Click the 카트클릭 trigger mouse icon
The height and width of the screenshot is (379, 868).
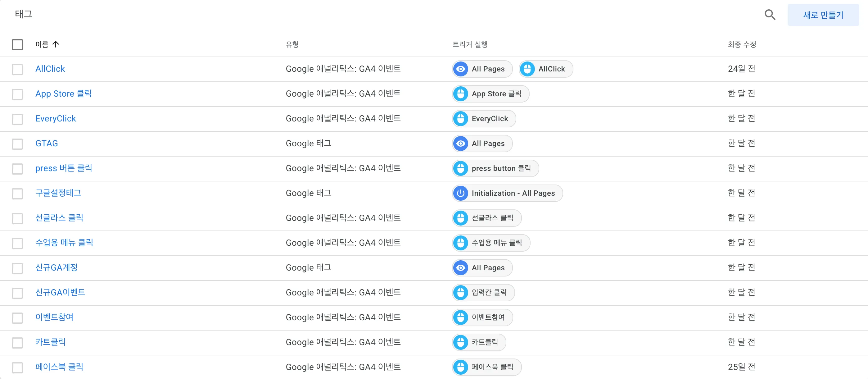point(461,342)
